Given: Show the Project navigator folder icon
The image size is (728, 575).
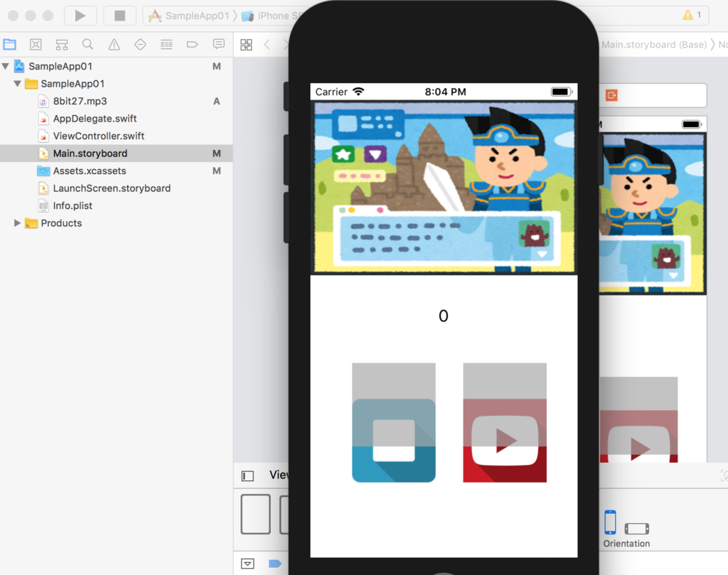Looking at the screenshot, I should coord(10,45).
